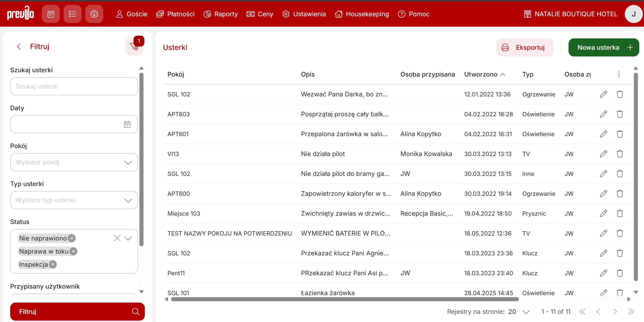Delete the TEST NAZWY POKOJU fault row

coord(620,233)
